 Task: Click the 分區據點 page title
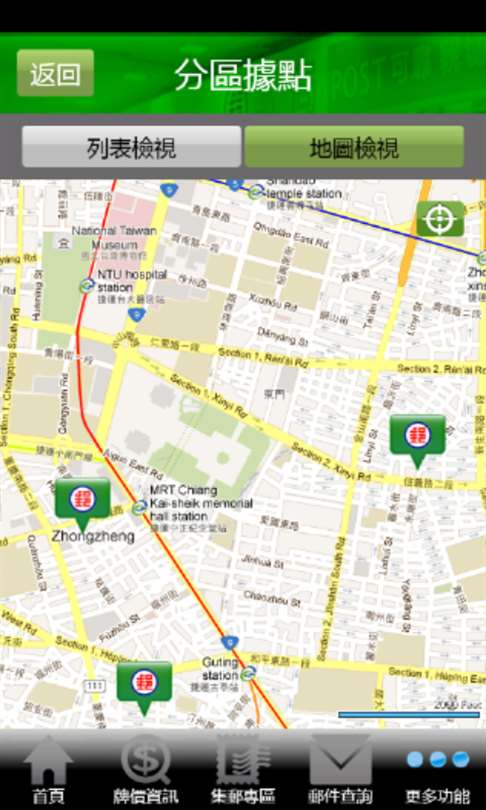tap(243, 75)
